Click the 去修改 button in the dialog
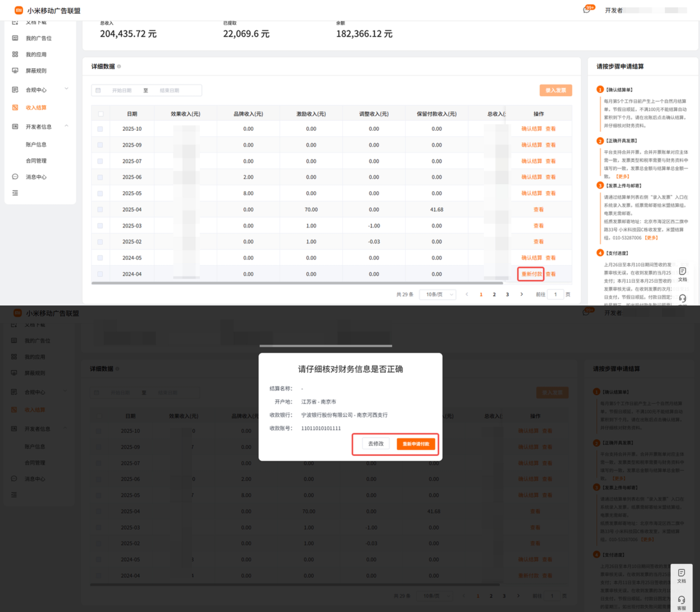This screenshot has width=700, height=612. [x=375, y=444]
